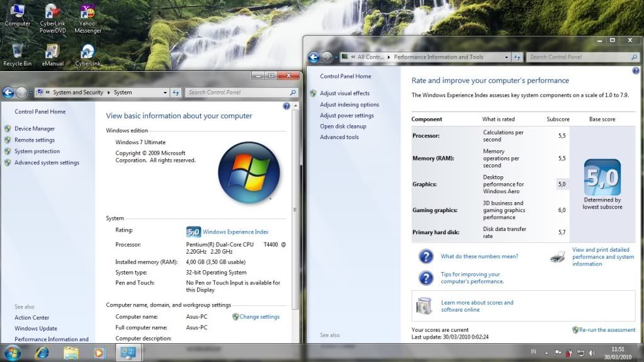
Task: Open the eManual desktop icon
Action: point(53,55)
